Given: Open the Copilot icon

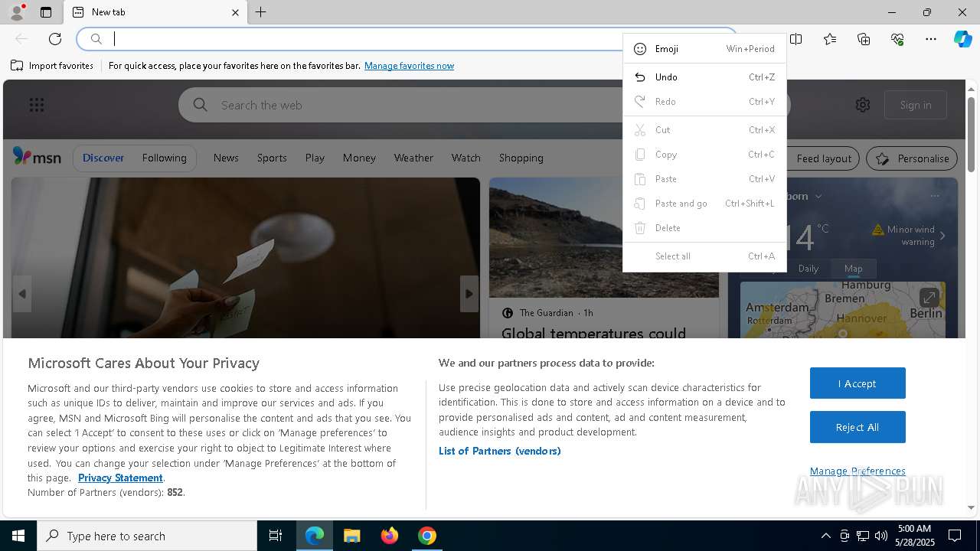Looking at the screenshot, I should (x=962, y=39).
